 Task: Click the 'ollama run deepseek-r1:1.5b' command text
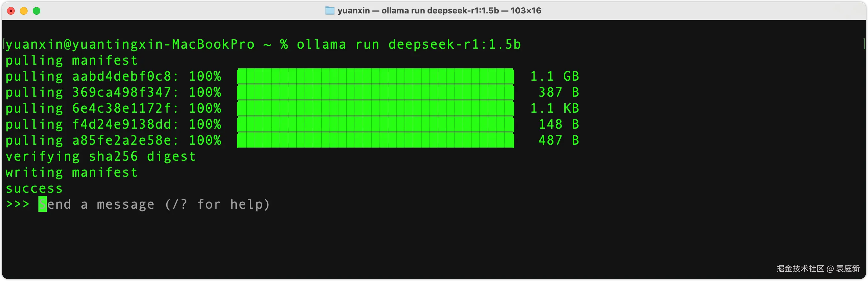[409, 44]
